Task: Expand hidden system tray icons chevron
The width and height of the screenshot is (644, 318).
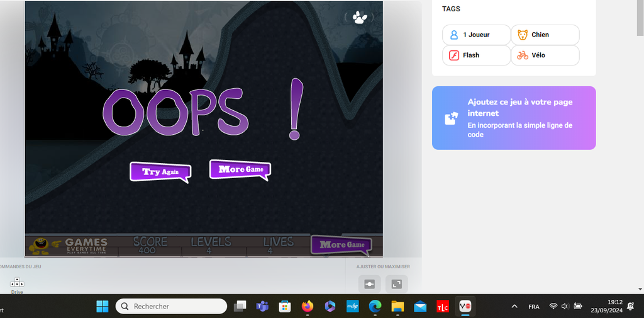Action: (x=514, y=306)
